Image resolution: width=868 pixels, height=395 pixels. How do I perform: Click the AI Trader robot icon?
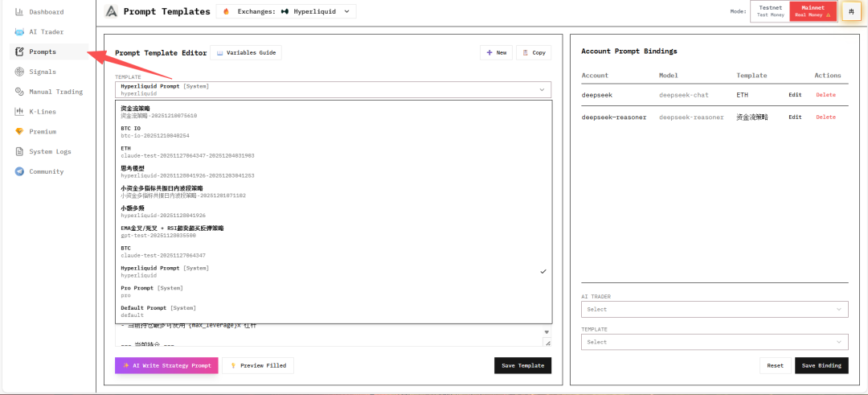[19, 31]
